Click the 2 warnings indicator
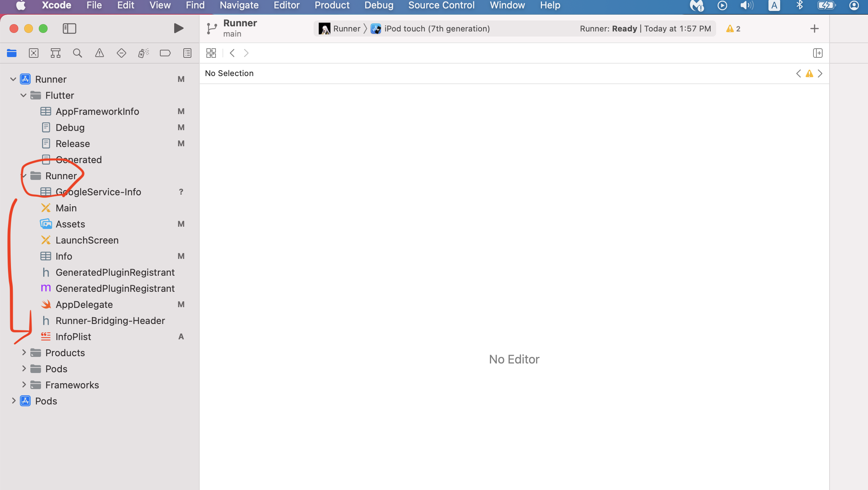Viewport: 868px width, 490px height. point(733,29)
